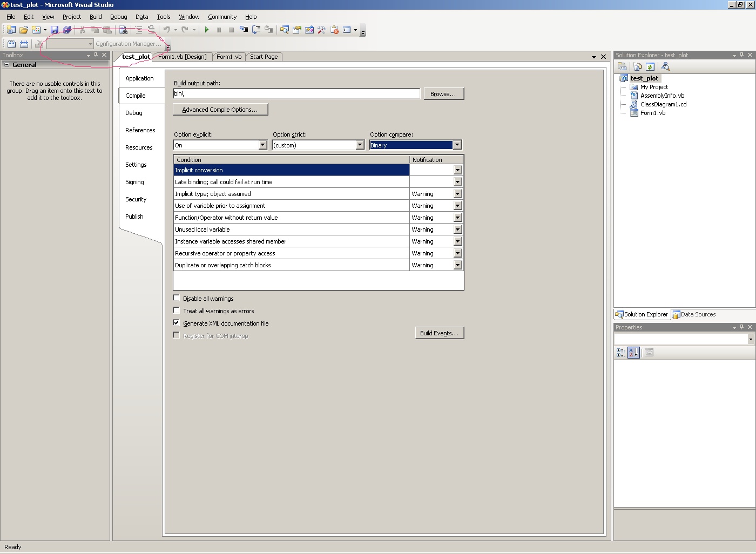
Task: Open the Tools menu
Action: pyautogui.click(x=164, y=17)
